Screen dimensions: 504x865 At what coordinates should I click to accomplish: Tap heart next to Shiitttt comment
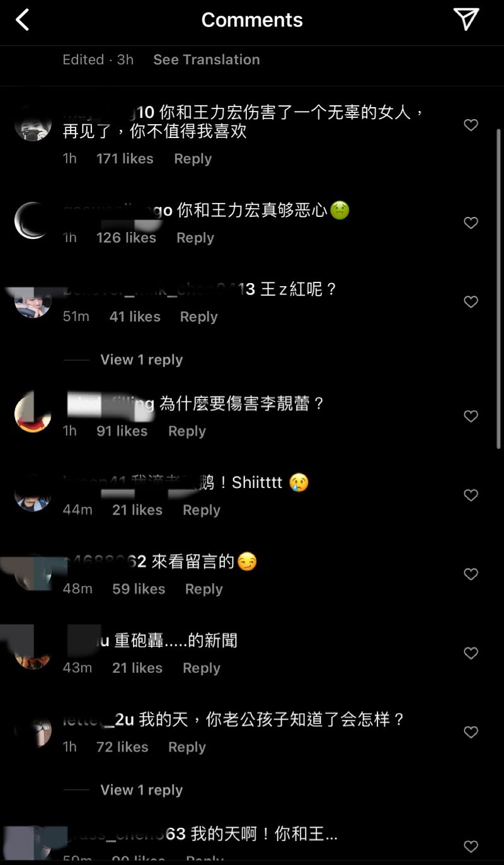[471, 496]
